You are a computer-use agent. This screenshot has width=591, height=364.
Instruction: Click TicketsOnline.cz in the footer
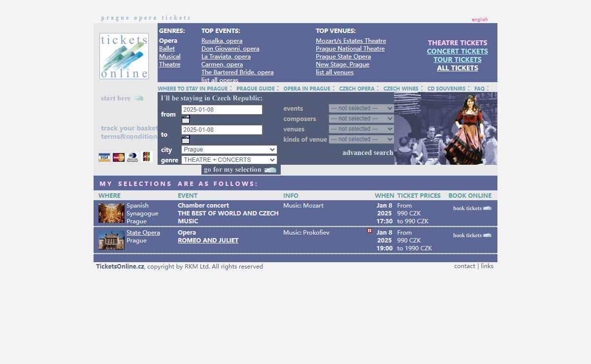pos(120,267)
